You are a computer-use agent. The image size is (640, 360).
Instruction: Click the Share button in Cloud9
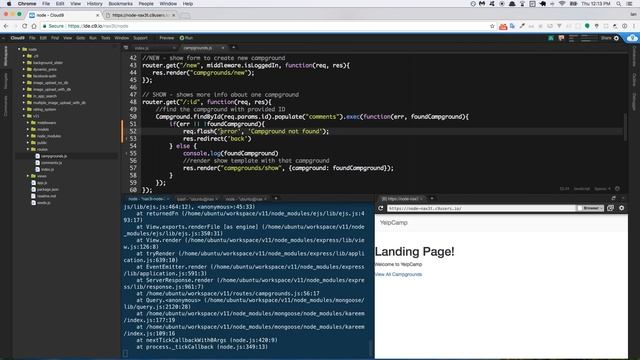(606, 38)
